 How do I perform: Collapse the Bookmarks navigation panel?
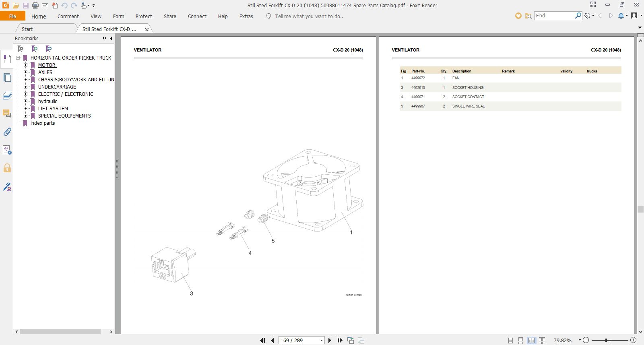coord(111,38)
